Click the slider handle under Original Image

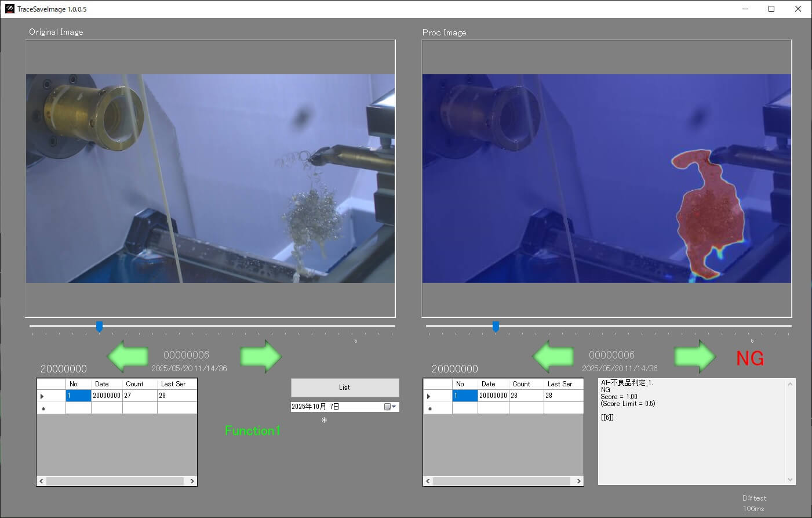pyautogui.click(x=99, y=327)
